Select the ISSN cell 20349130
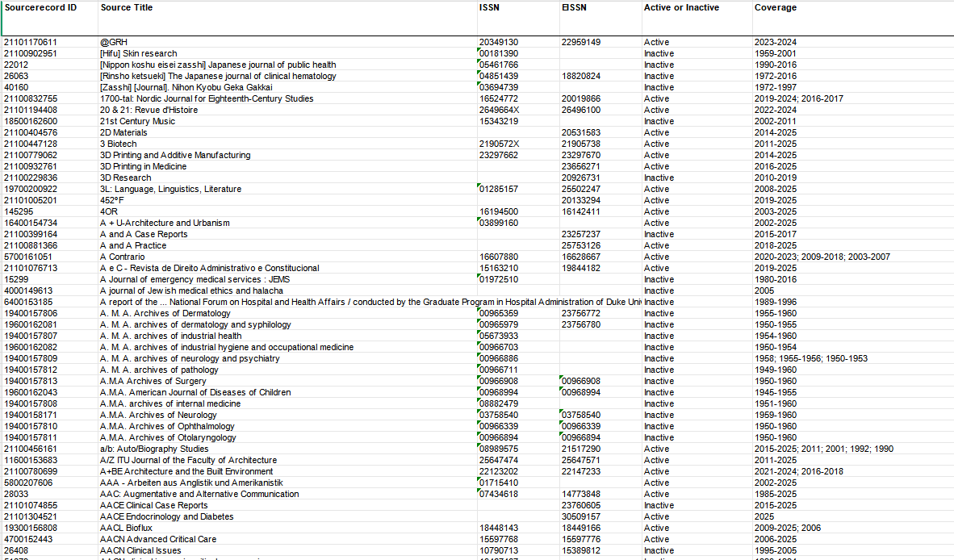The height and width of the screenshot is (560, 954). pos(498,42)
